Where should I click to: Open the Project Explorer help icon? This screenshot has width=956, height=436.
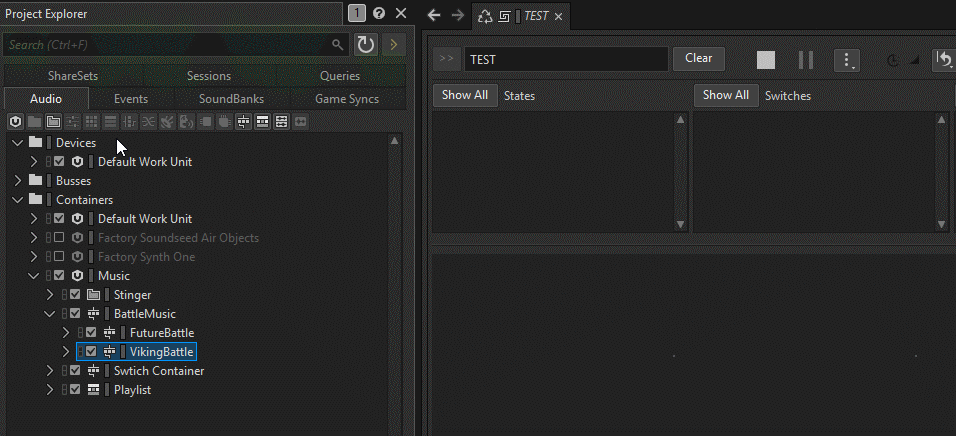(379, 13)
